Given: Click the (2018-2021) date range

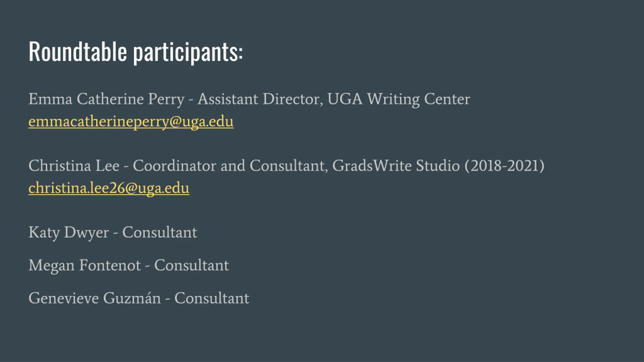Looking at the screenshot, I should point(504,166).
